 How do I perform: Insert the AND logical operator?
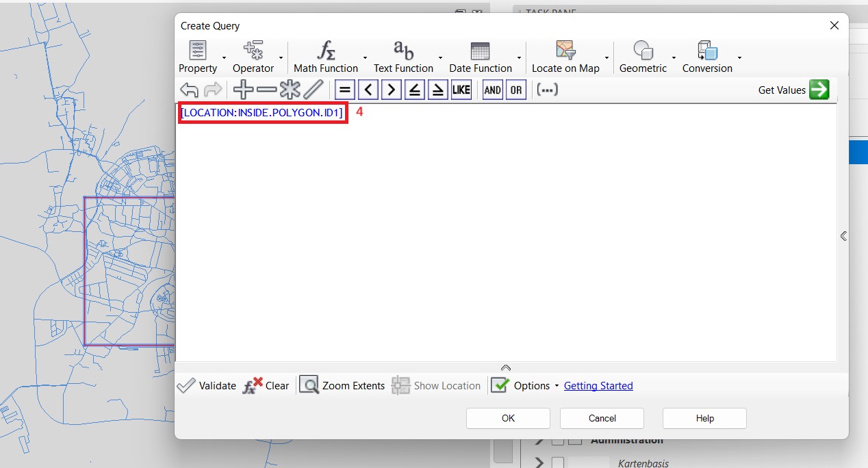tap(492, 90)
